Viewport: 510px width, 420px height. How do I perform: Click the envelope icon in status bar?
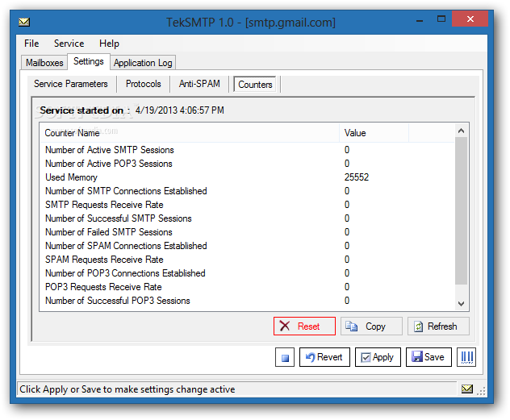[x=466, y=389]
